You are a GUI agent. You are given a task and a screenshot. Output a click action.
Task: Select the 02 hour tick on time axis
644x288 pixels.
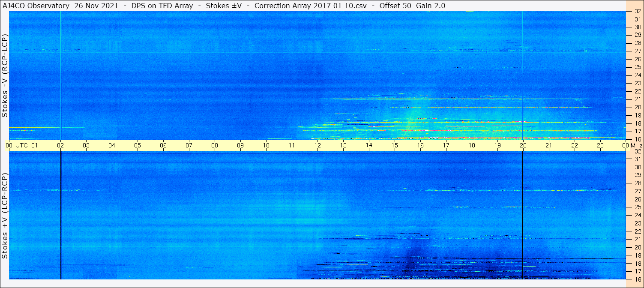60,145
